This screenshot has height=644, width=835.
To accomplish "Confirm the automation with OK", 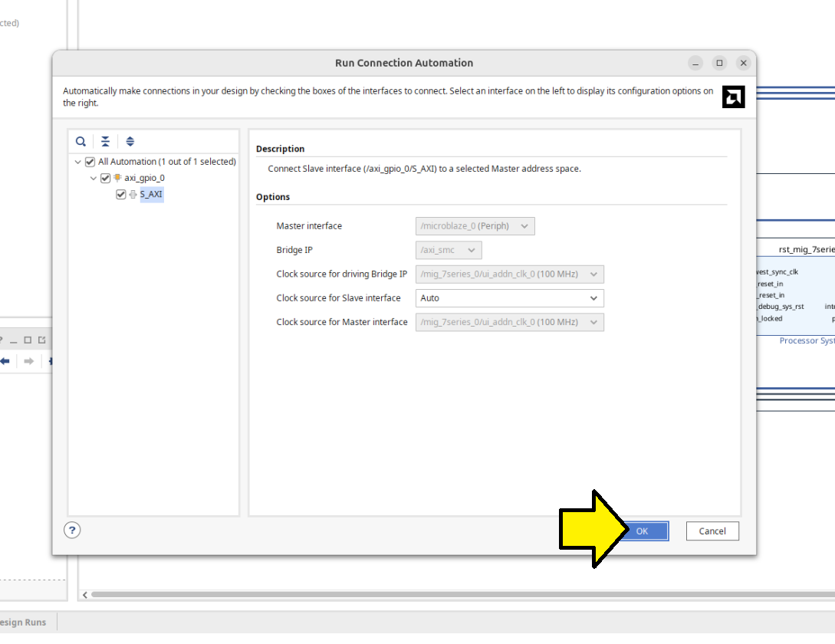I will tap(642, 531).
